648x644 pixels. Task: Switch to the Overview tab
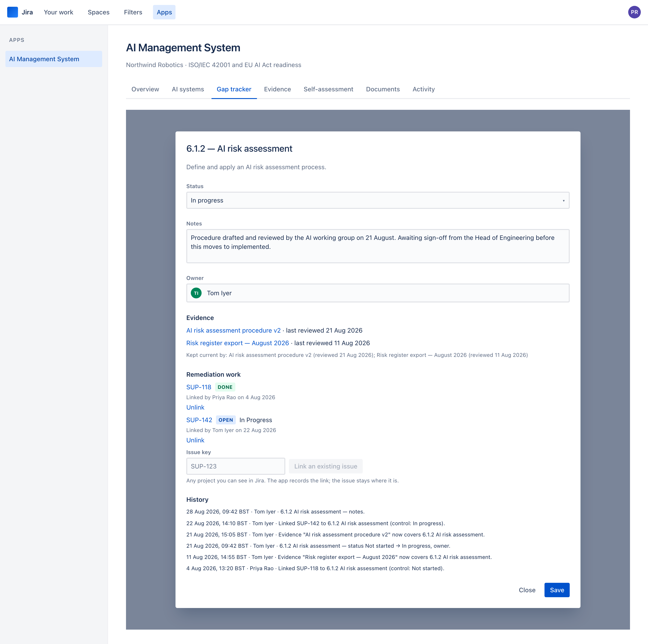[145, 89]
